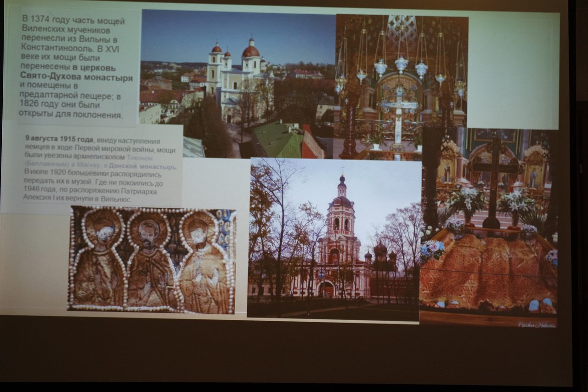Image resolution: width=588 pixels, height=392 pixels.
Task: Click the aerial photo of the white monastery church
Action: tap(237, 83)
